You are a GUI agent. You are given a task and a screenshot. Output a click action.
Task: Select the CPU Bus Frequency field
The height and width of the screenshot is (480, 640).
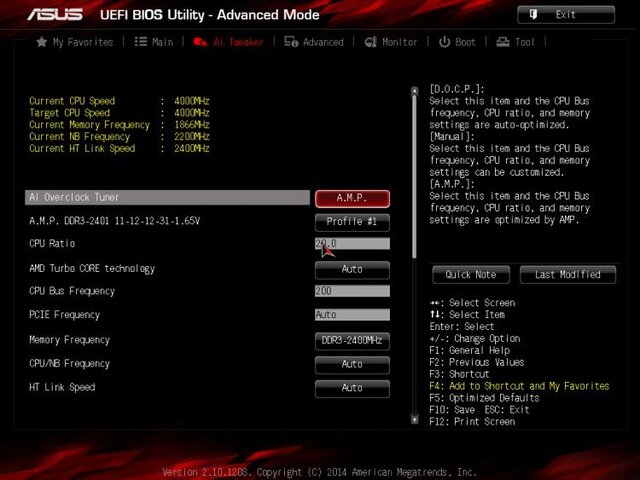[x=352, y=291]
